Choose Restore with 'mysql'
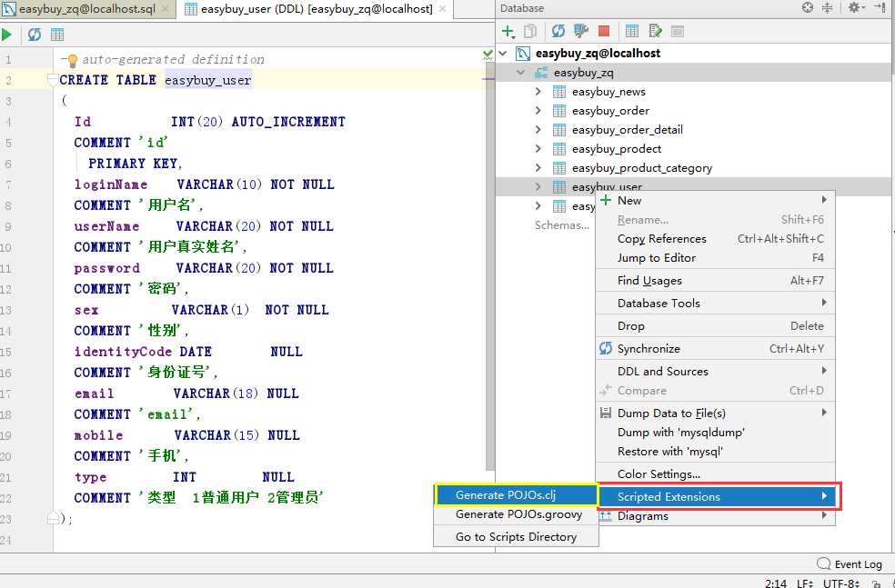 [x=715, y=452]
